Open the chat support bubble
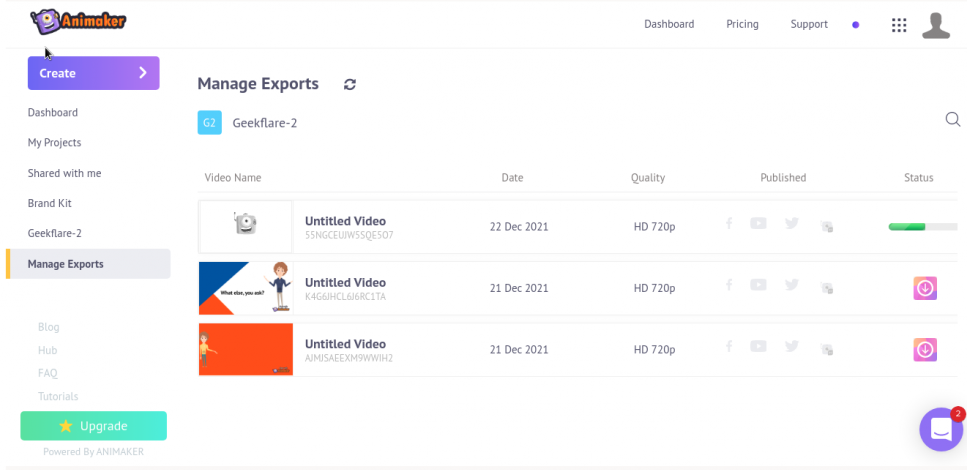Image resolution: width=967 pixels, height=470 pixels. coord(941,429)
